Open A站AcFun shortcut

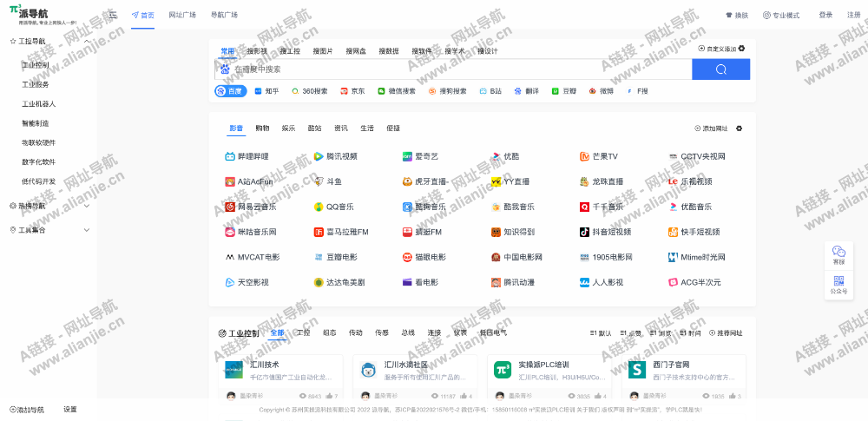pos(248,181)
